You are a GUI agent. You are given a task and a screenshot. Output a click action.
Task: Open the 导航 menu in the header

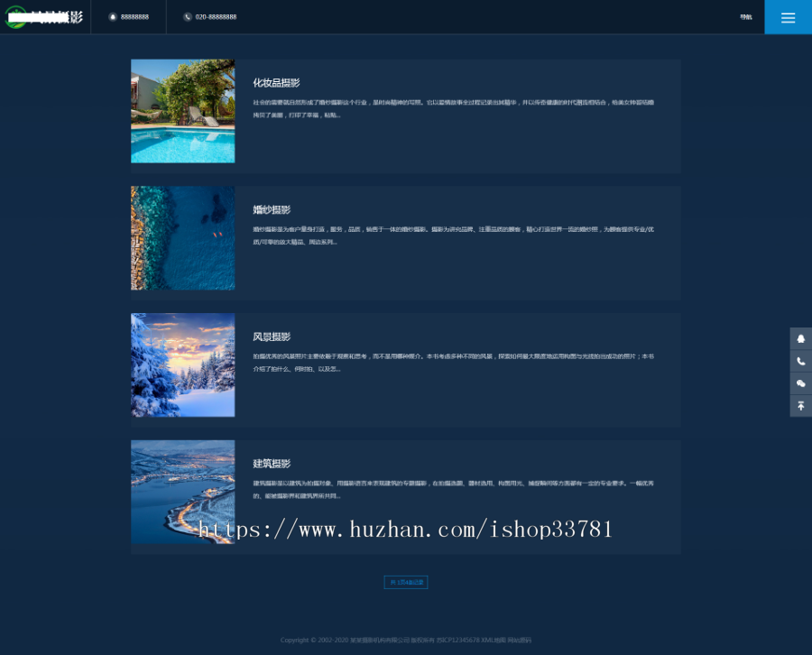[745, 16]
